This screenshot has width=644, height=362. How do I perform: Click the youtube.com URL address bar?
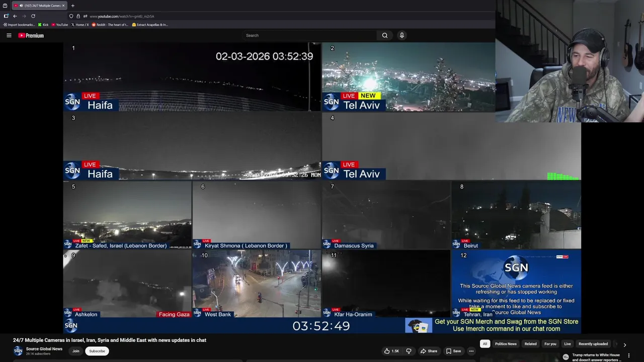click(122, 16)
